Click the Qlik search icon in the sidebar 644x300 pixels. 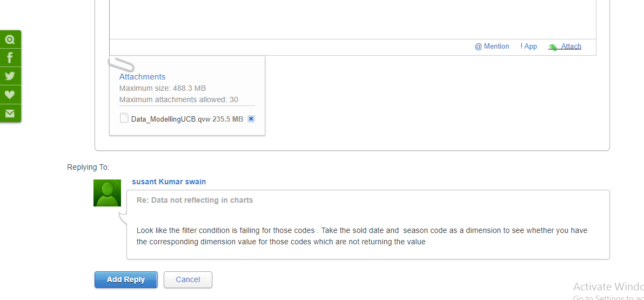coord(10,39)
